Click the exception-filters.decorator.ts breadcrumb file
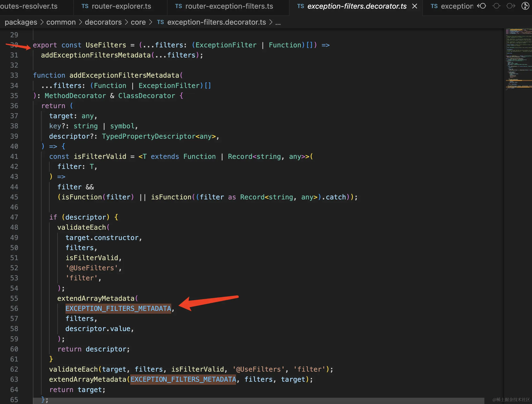 coord(217,22)
